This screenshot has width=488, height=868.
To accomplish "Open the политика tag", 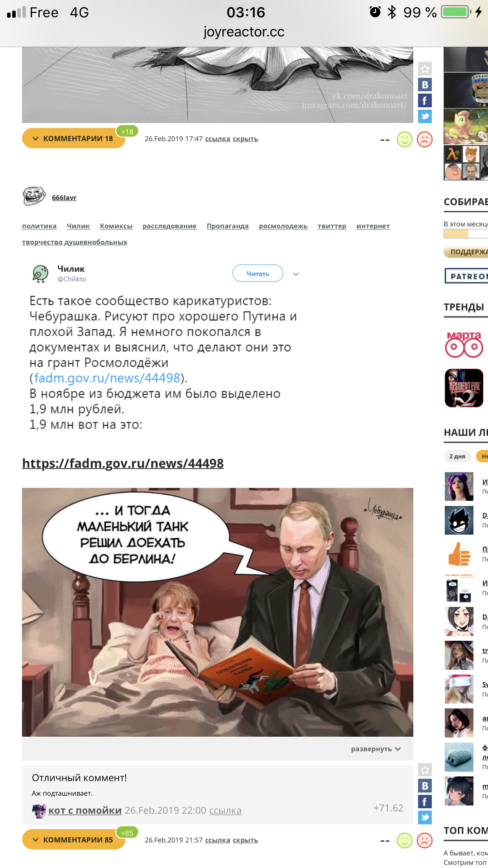I will click(39, 226).
